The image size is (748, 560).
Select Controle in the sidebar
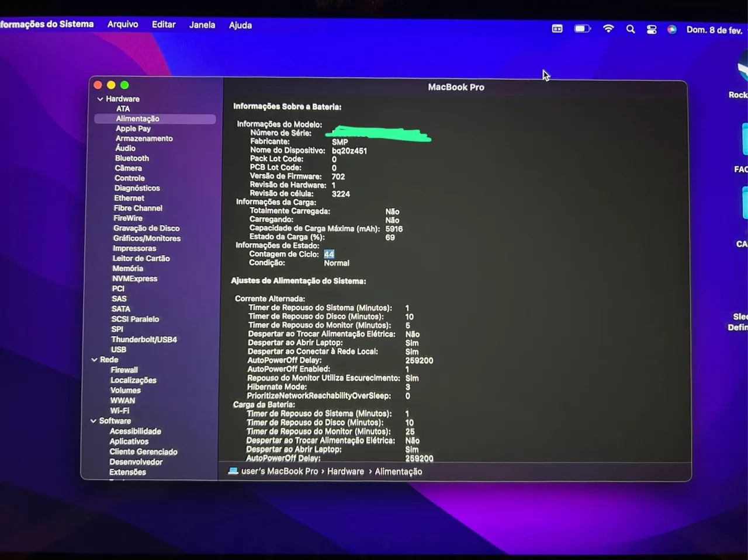[130, 178]
